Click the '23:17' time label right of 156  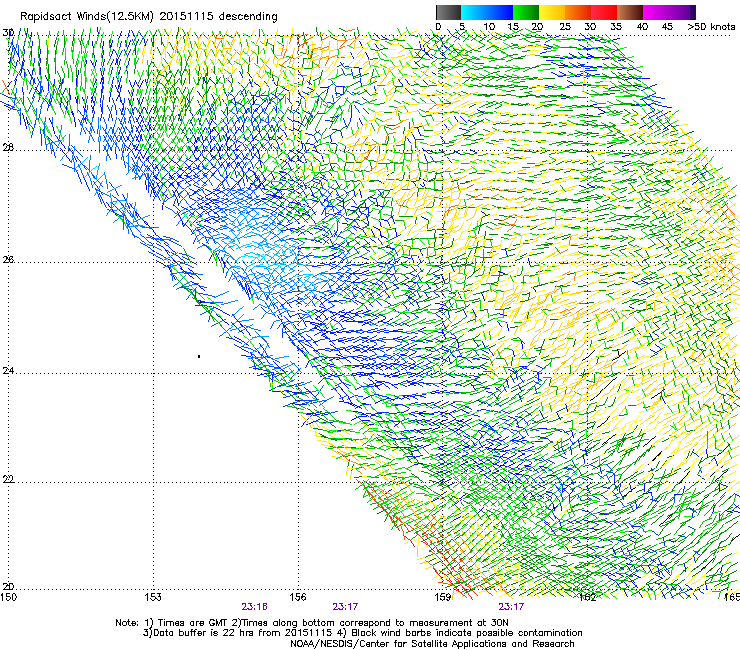tap(345, 607)
